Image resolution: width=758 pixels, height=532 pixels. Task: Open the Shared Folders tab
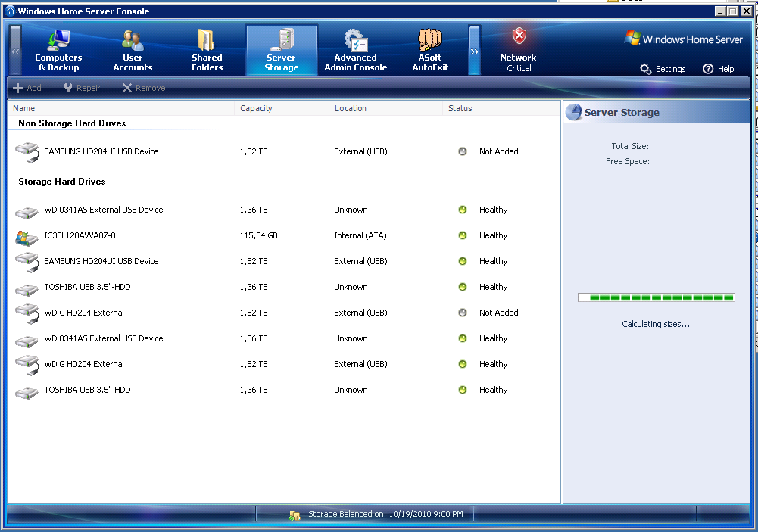(x=207, y=50)
